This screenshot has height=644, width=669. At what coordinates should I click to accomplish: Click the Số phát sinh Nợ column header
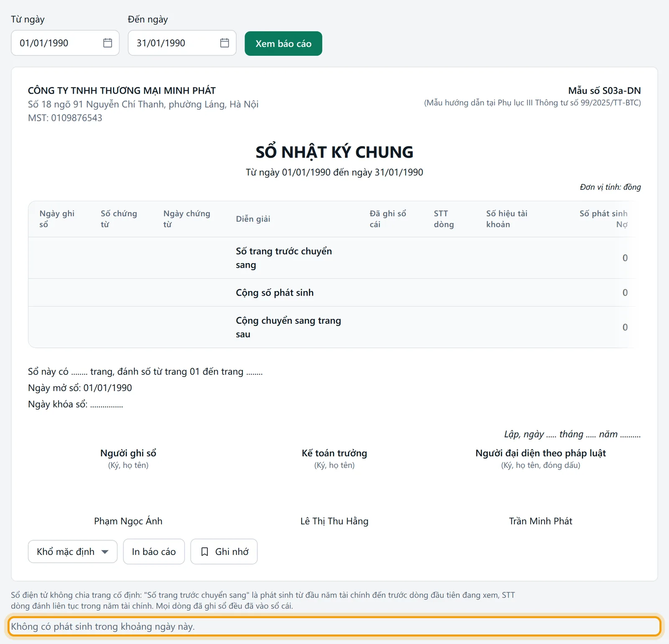click(x=603, y=219)
